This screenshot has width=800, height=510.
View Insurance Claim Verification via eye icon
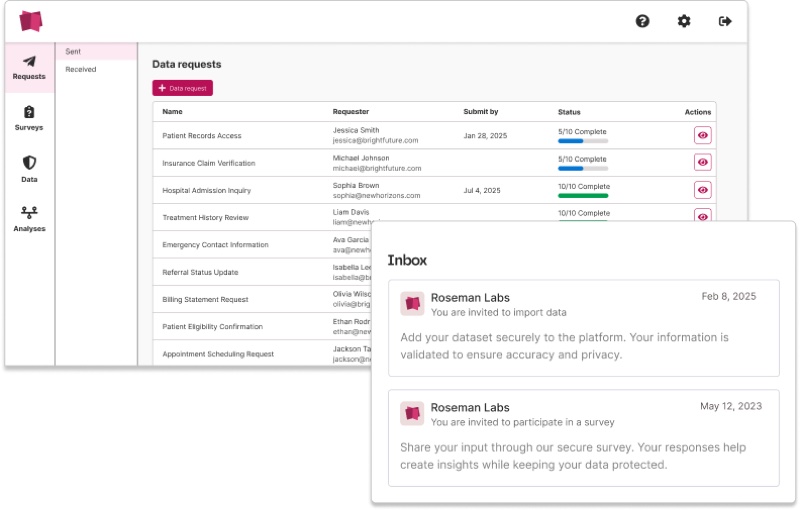tap(703, 162)
